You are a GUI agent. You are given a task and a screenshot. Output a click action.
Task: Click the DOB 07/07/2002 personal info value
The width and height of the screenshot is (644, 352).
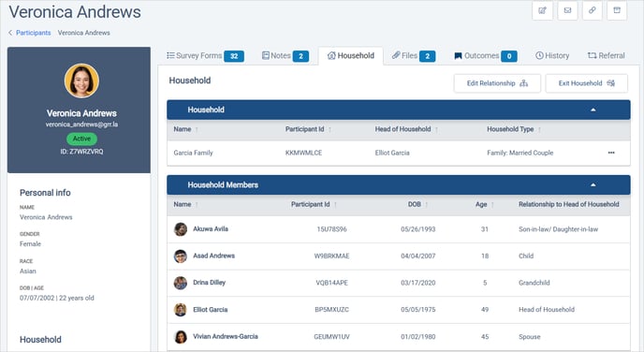[x=57, y=299]
